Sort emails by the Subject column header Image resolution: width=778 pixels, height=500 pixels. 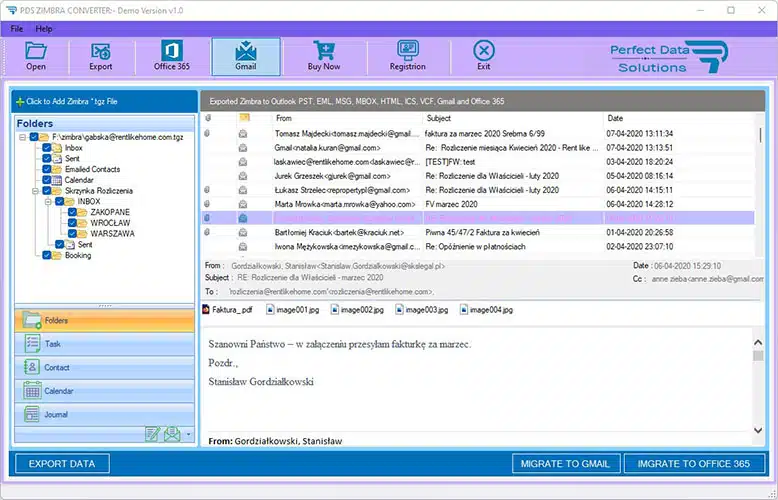click(513, 118)
